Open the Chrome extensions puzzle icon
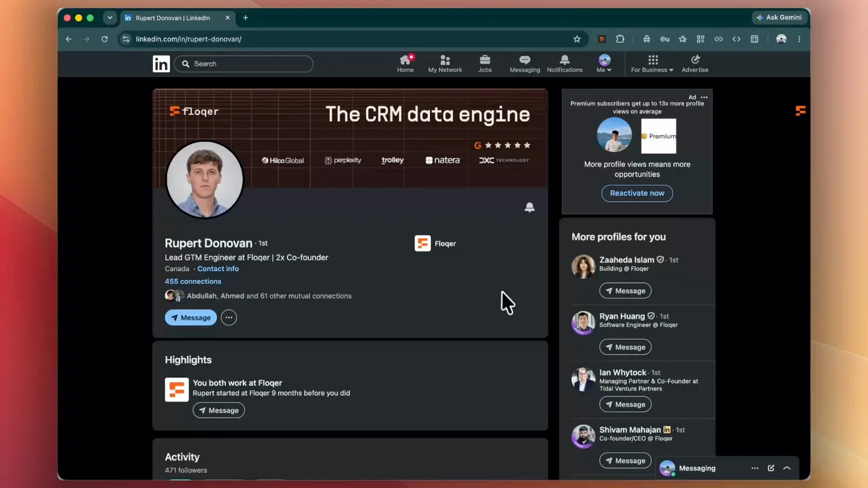 [x=620, y=39]
